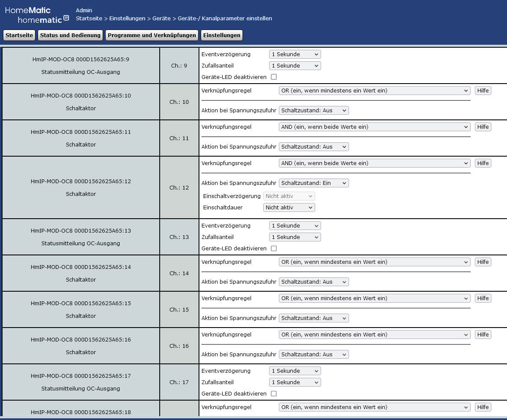Change Aktion bei Spannungszufuhr for channel 12

tap(313, 183)
